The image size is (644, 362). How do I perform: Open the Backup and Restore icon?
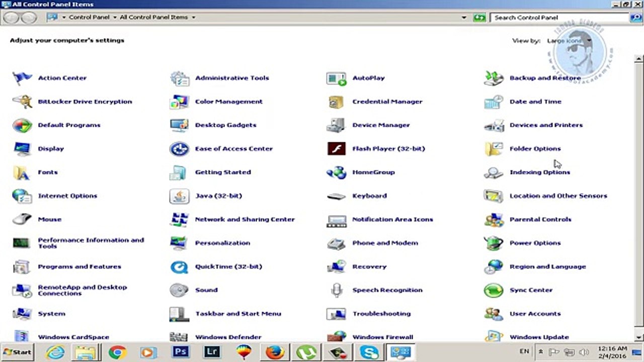point(494,78)
